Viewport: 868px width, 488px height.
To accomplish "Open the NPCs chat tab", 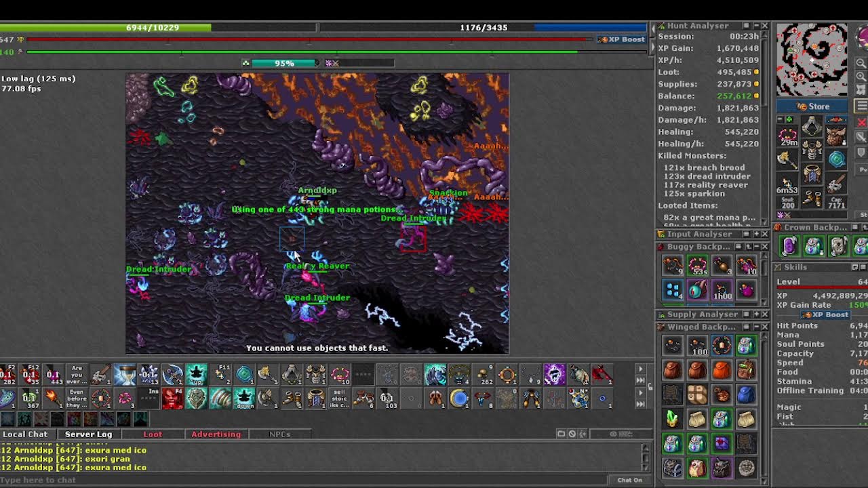I will coord(279,434).
